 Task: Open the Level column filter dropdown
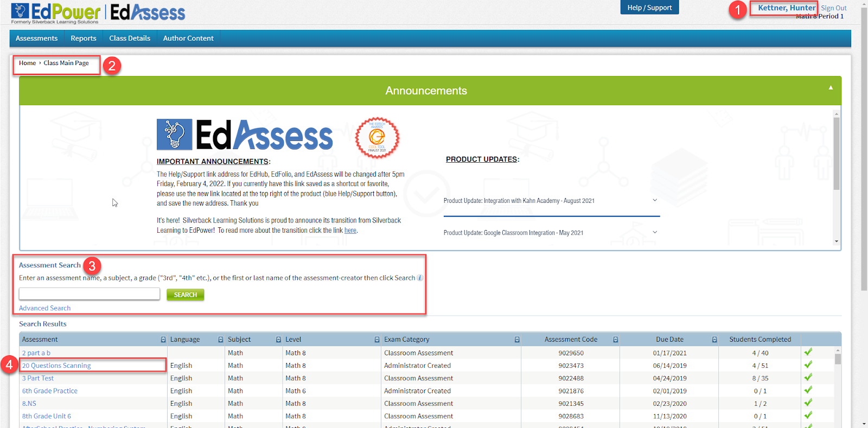[377, 340]
